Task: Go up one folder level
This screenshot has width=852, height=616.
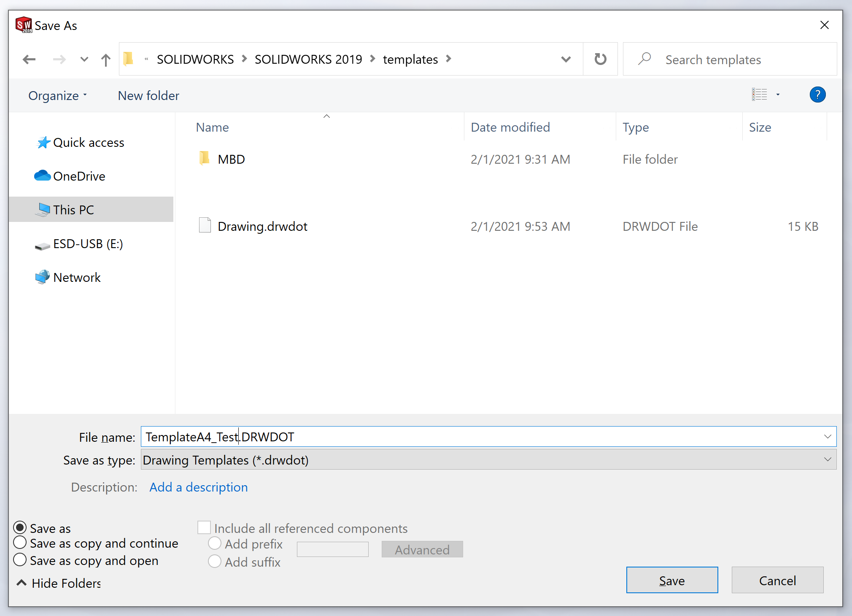Action: 106,59
